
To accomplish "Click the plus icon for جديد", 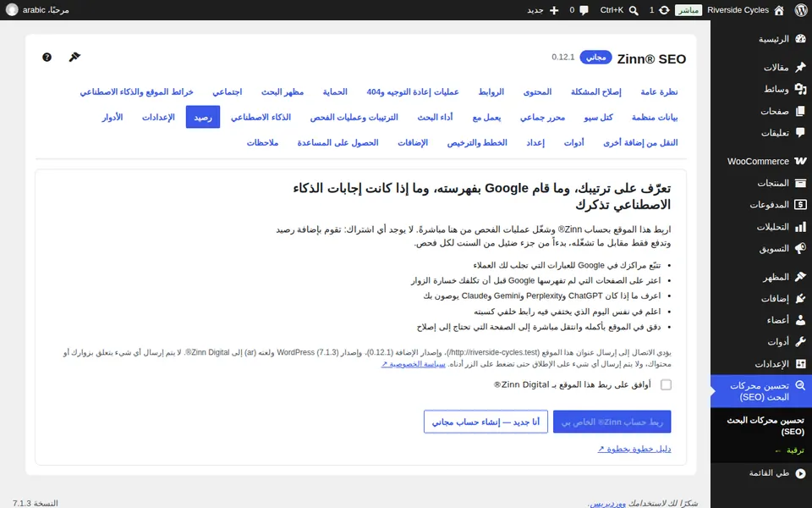I will tap(554, 10).
